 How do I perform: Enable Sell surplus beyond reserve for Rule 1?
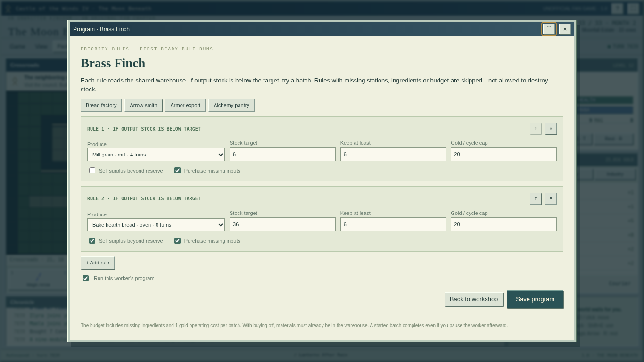click(x=92, y=170)
